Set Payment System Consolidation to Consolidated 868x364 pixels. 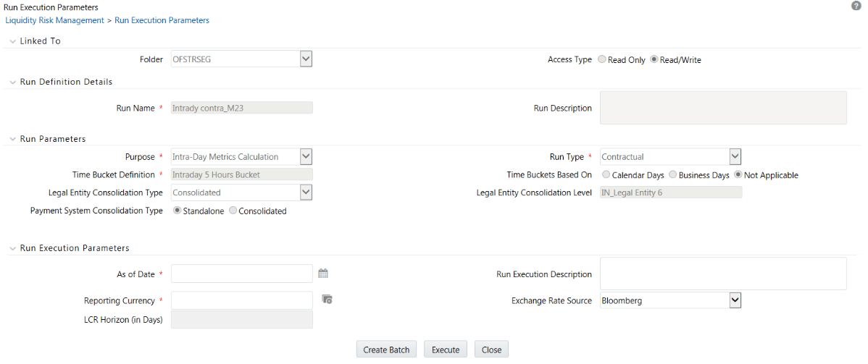(233, 211)
